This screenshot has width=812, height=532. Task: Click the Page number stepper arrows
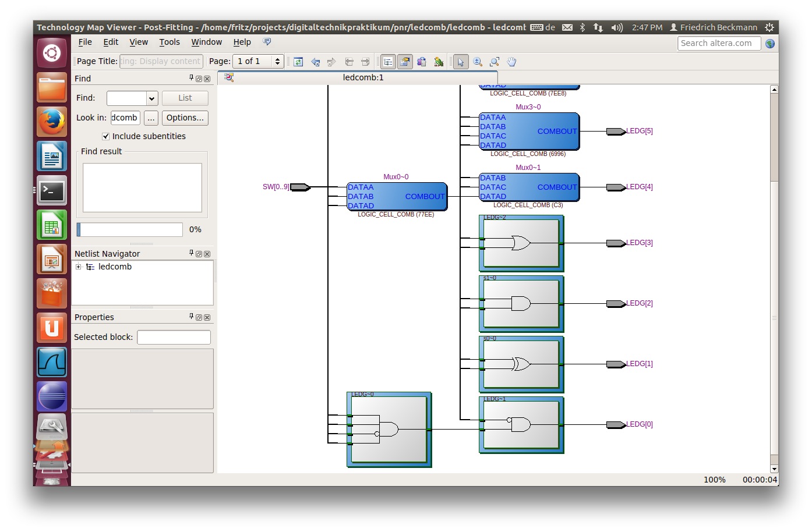click(278, 61)
